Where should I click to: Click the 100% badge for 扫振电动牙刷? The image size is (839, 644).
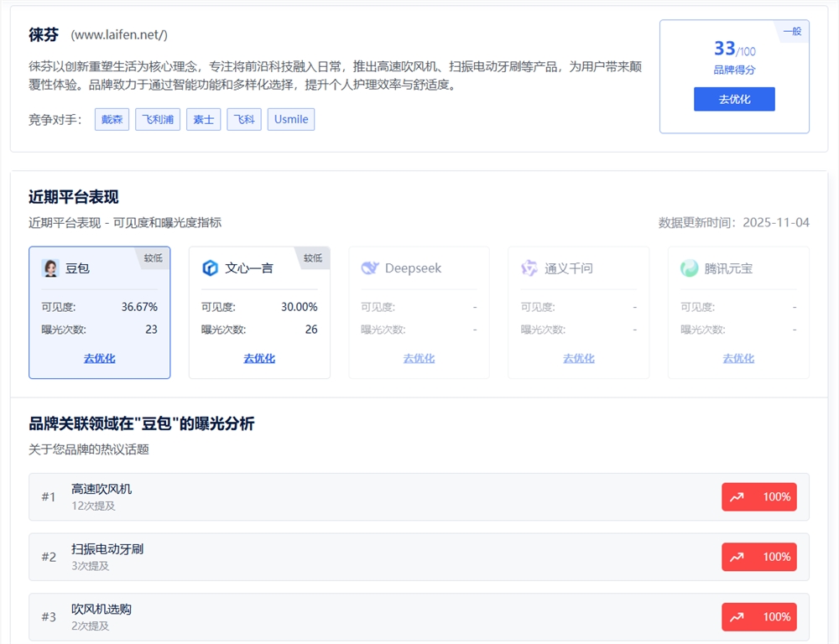(758, 556)
